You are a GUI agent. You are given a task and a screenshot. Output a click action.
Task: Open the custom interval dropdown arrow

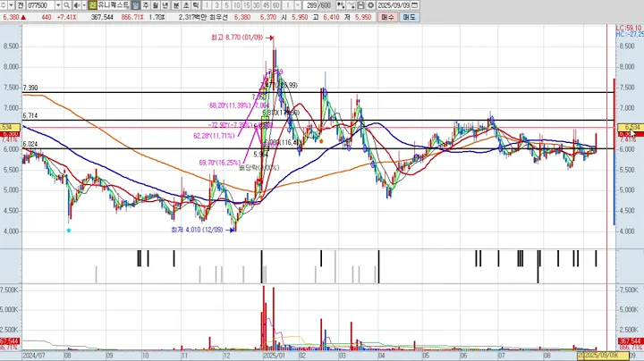pyautogui.click(x=298, y=5)
